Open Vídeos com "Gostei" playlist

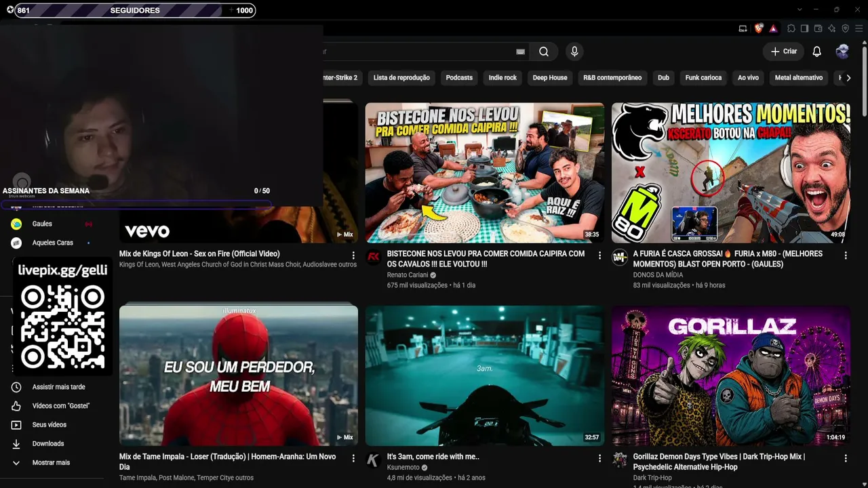pyautogui.click(x=61, y=406)
